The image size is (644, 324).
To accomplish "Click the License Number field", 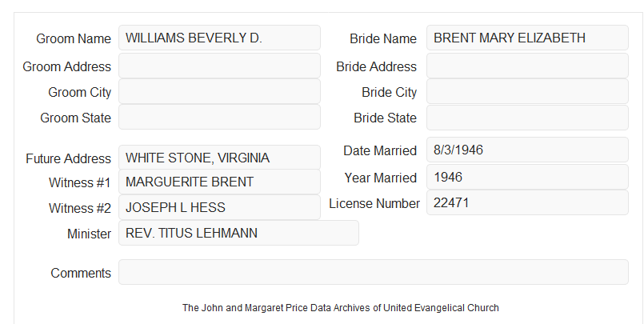I will coord(527,202).
